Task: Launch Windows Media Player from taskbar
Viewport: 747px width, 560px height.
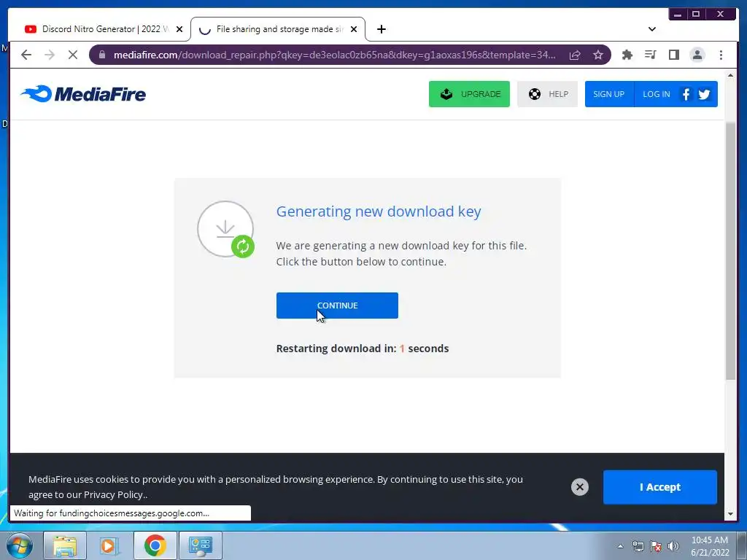Action: click(109, 545)
